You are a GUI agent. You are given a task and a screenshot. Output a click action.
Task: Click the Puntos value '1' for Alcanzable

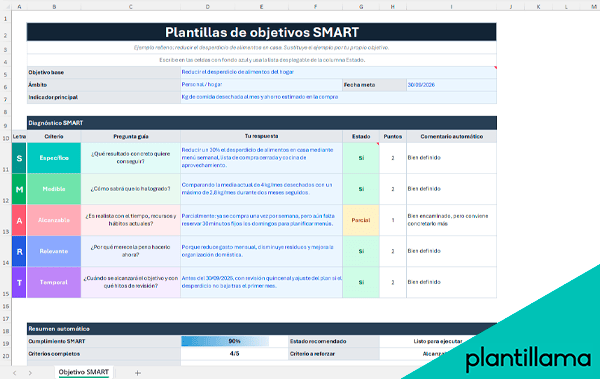pos(393,220)
